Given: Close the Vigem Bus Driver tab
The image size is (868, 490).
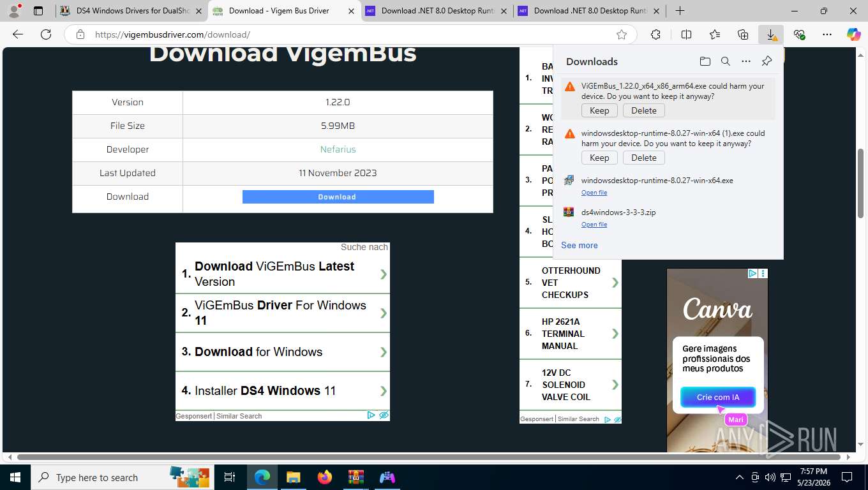Looking at the screenshot, I should [x=351, y=11].
